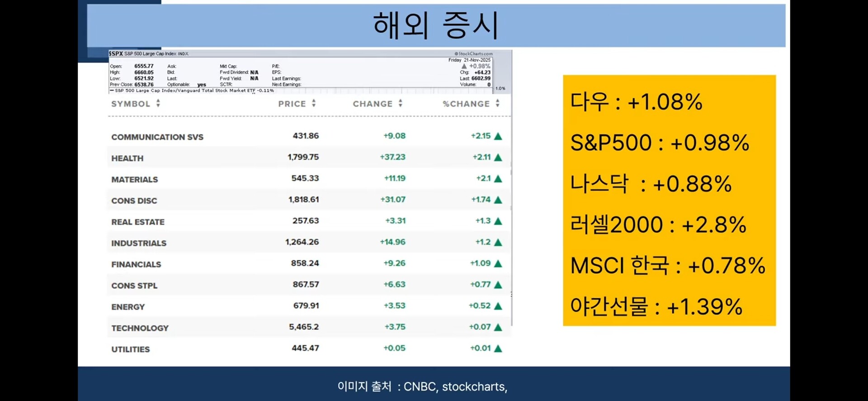Click the green up-triangle in the TECHNOLOGY row
Image resolution: width=868 pixels, height=401 pixels.
498,327
